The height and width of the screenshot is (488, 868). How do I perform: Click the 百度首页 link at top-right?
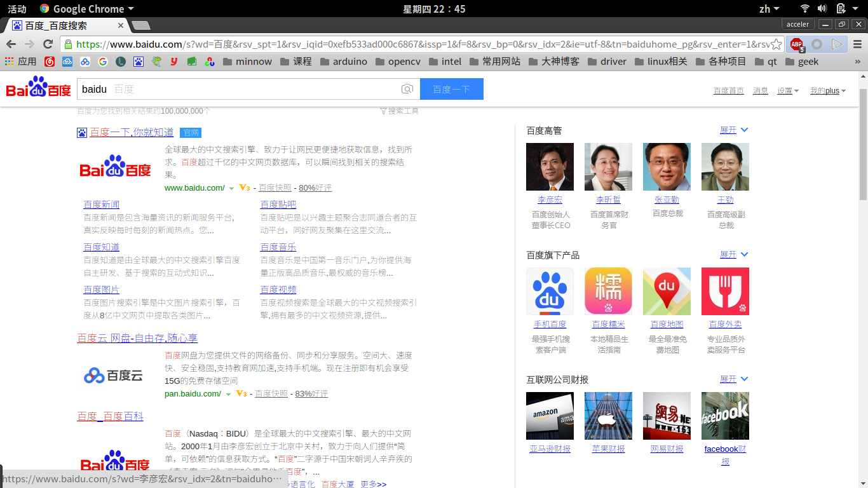point(729,91)
